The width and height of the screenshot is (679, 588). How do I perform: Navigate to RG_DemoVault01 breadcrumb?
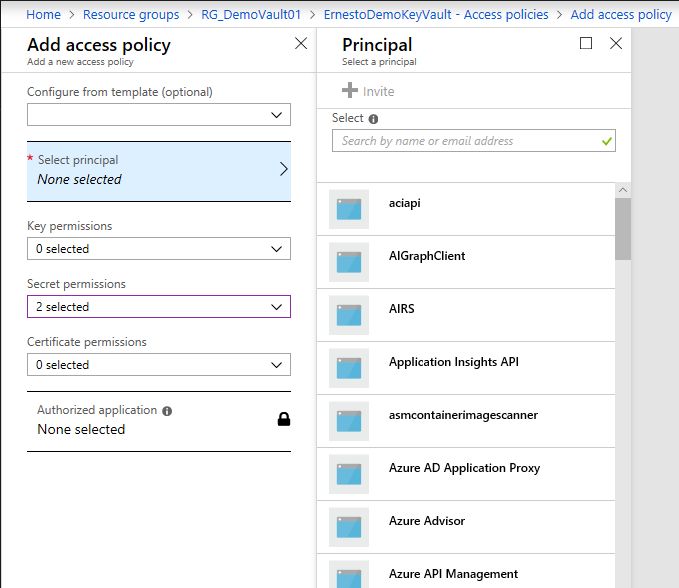tap(251, 14)
